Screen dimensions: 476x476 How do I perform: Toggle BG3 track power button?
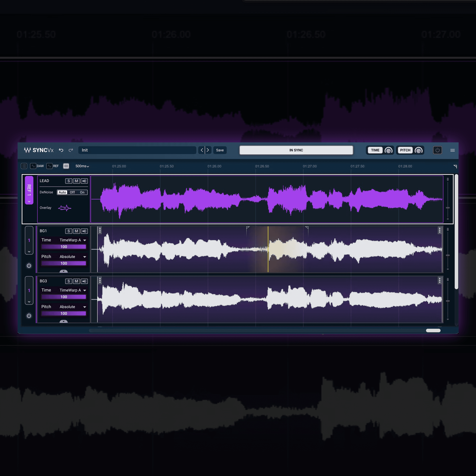29,316
